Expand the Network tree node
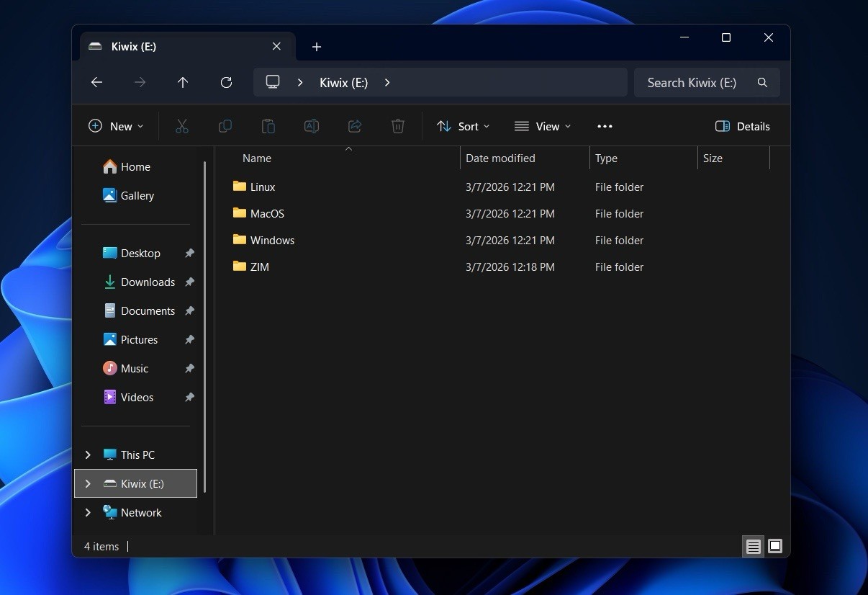This screenshot has width=868, height=595. [88, 512]
